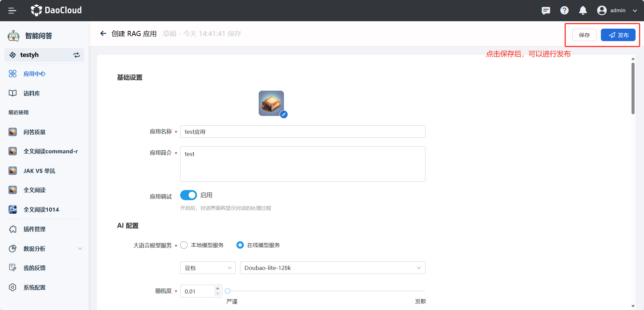This screenshot has height=310, width=644.
Task: Toggle the 应用调试 switch
Action: tap(188, 195)
